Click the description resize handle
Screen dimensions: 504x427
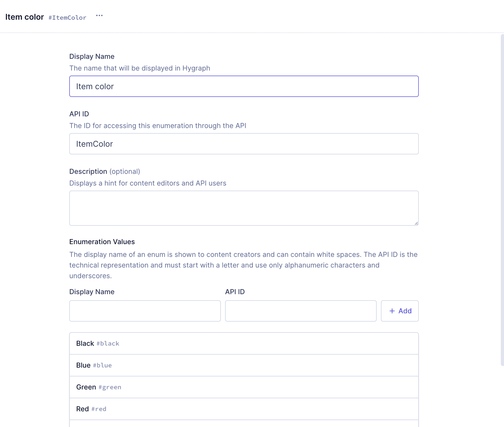pyautogui.click(x=416, y=223)
